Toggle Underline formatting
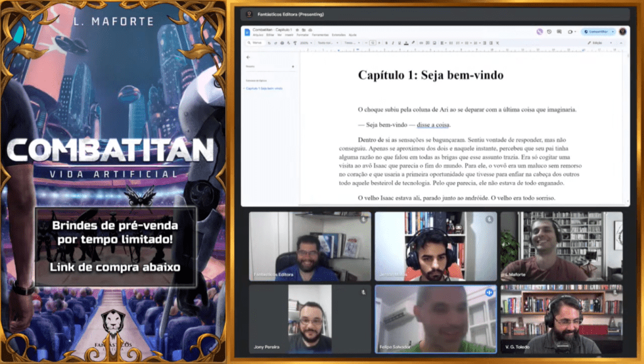 pyautogui.click(x=399, y=43)
